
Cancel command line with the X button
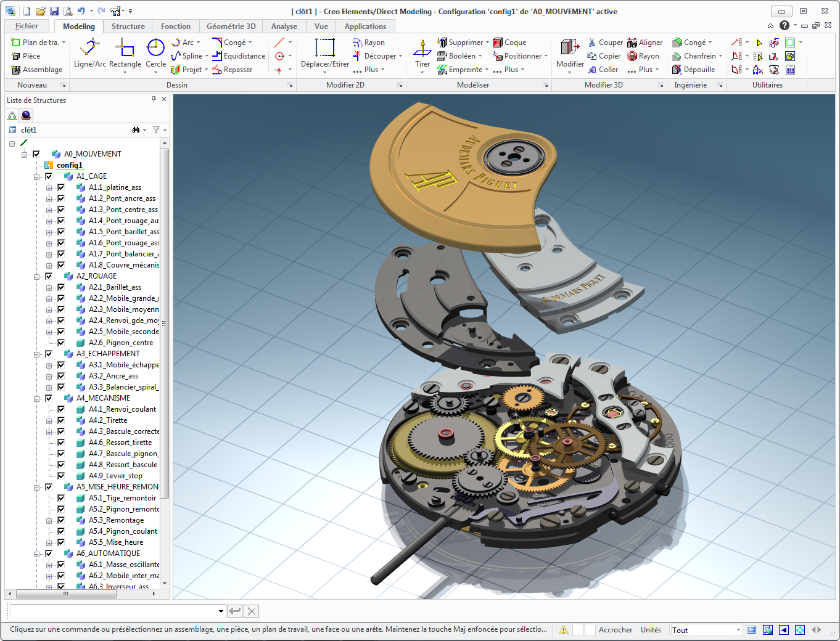251,611
